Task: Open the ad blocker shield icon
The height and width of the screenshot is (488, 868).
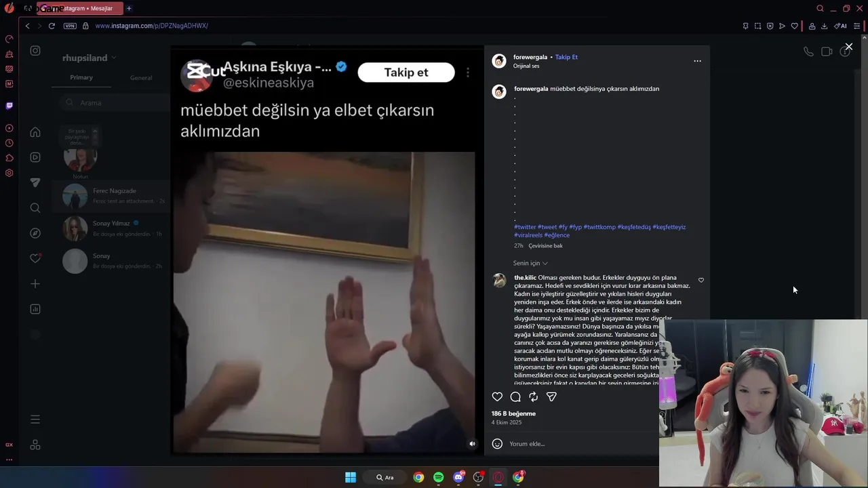Action: tap(770, 26)
